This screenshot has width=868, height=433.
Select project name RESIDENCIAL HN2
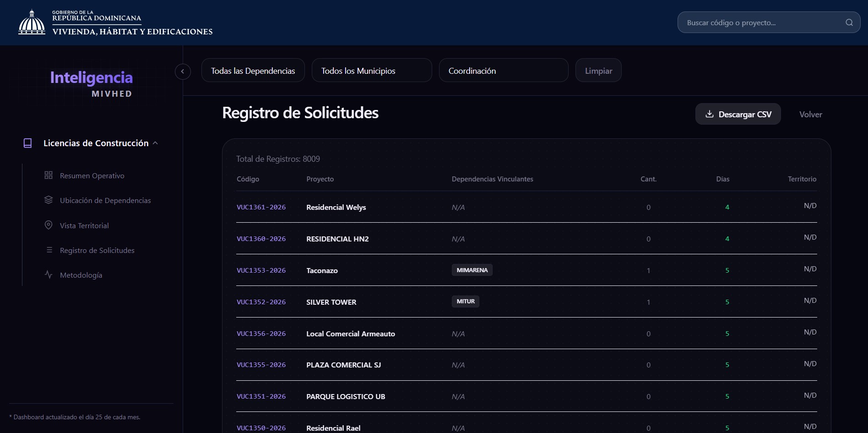coord(337,239)
